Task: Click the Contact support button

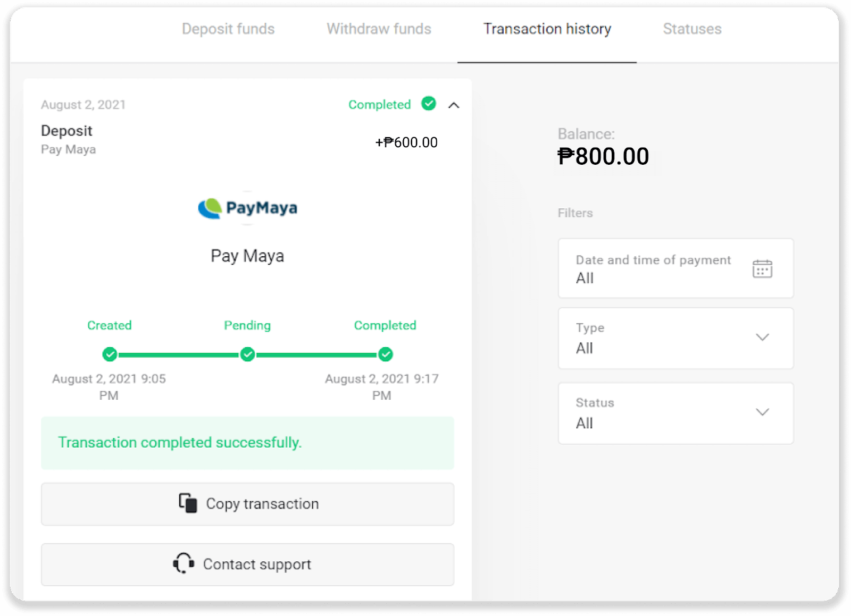Action: point(247,564)
